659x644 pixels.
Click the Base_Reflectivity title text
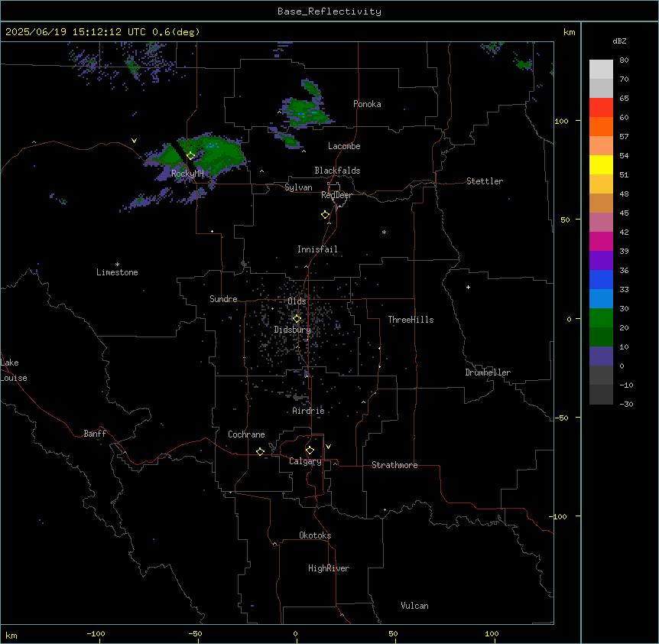[x=329, y=11]
